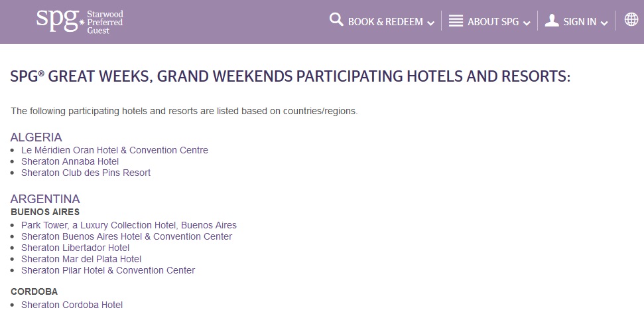Click the Sign In menu label
This screenshot has width=644, height=318.
point(580,22)
